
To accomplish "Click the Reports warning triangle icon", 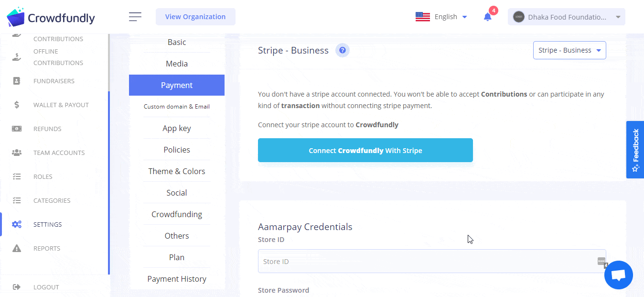I will click(17, 248).
